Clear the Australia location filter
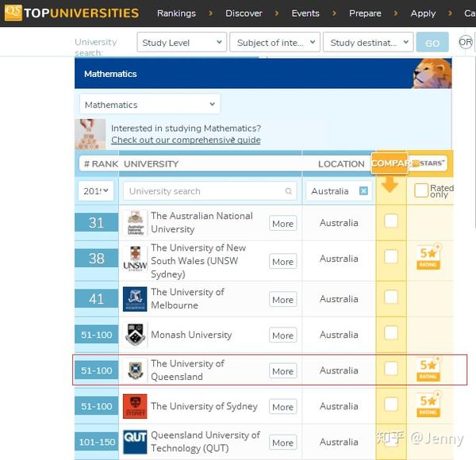476x460 pixels. 363,191
